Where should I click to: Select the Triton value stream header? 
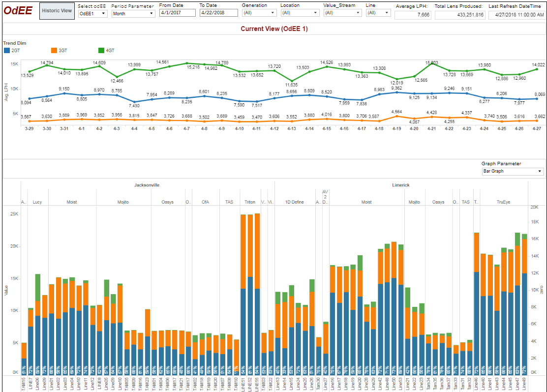[x=250, y=202]
